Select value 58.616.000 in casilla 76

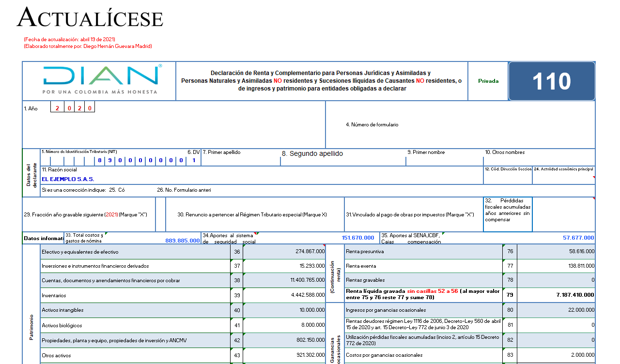click(582, 252)
